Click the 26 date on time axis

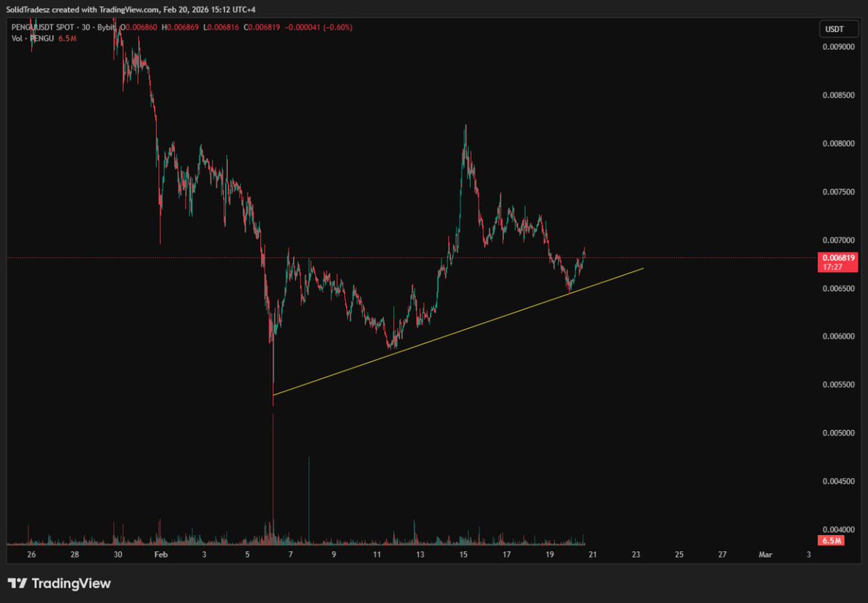(31, 554)
